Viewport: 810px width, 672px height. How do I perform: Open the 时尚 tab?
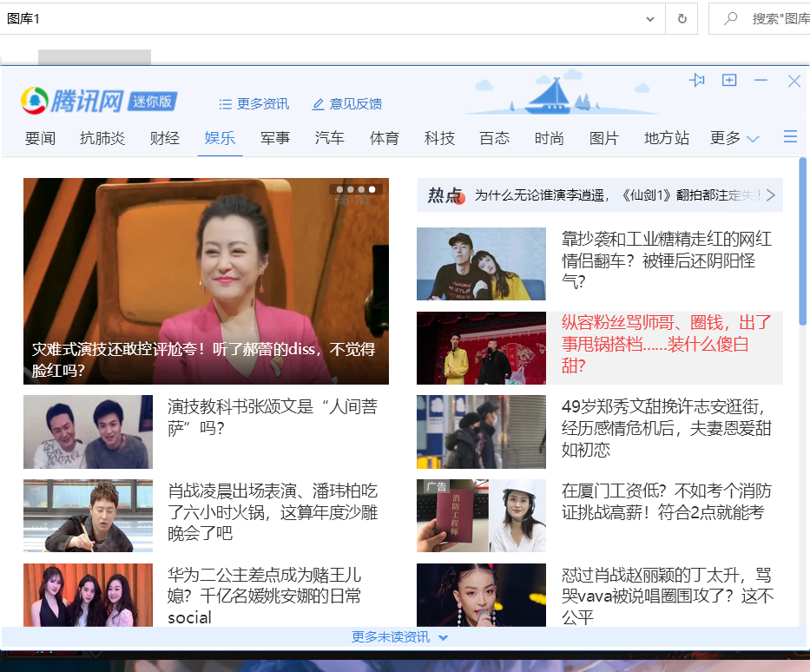click(550, 138)
